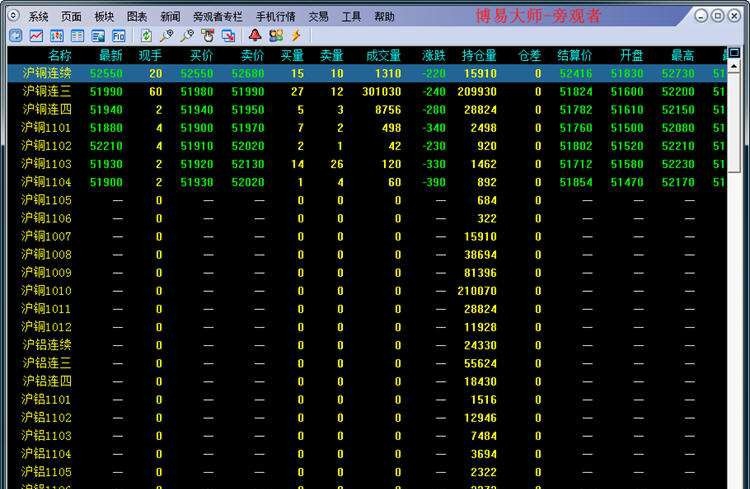This screenshot has height=489, width=750.
Task: Select the 沪铜连三 row
Action: click(x=47, y=91)
